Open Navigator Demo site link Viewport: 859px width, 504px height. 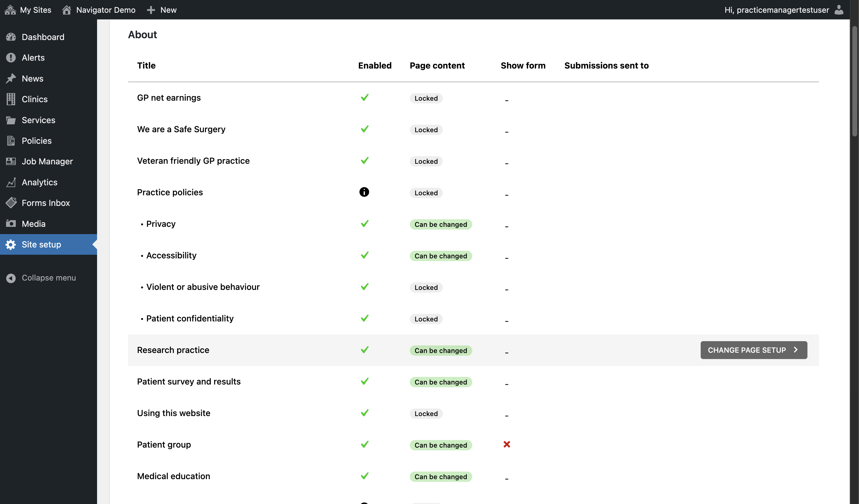point(99,9)
